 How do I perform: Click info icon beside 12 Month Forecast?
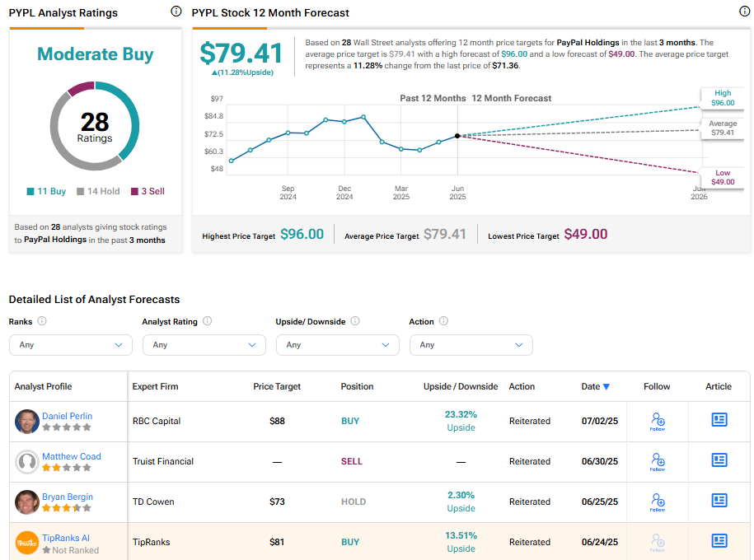click(745, 12)
